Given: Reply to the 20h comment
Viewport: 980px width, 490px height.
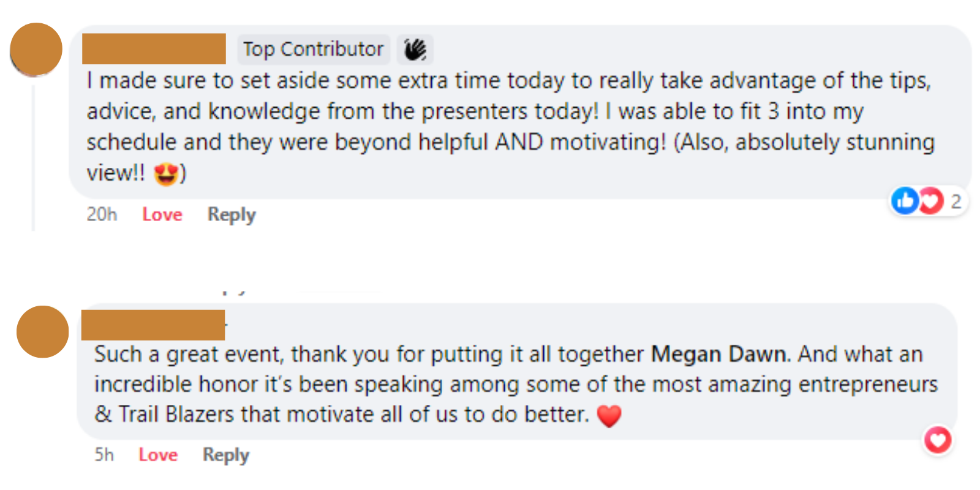Looking at the screenshot, I should [x=232, y=214].
